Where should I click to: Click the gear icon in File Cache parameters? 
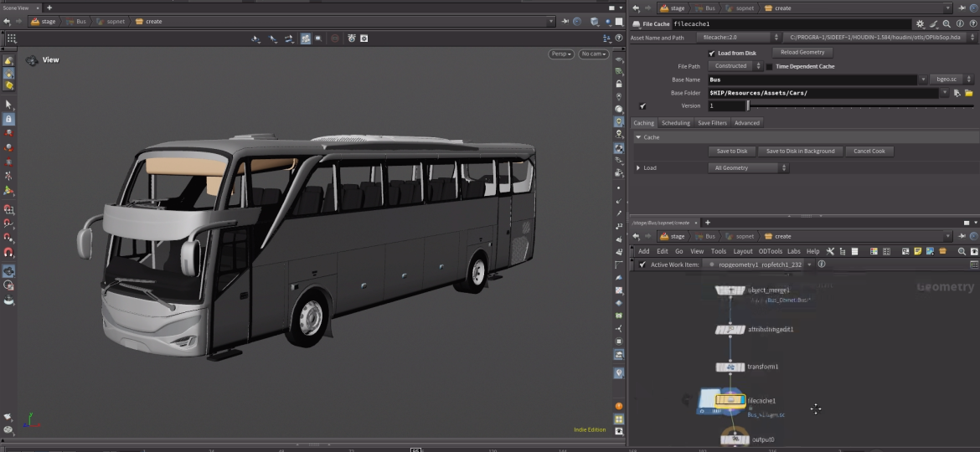[921, 24]
